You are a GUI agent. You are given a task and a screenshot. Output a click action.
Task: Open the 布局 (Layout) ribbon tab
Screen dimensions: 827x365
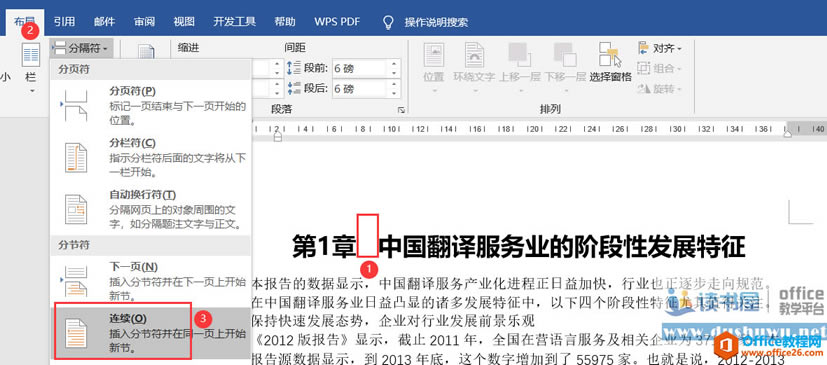25,22
